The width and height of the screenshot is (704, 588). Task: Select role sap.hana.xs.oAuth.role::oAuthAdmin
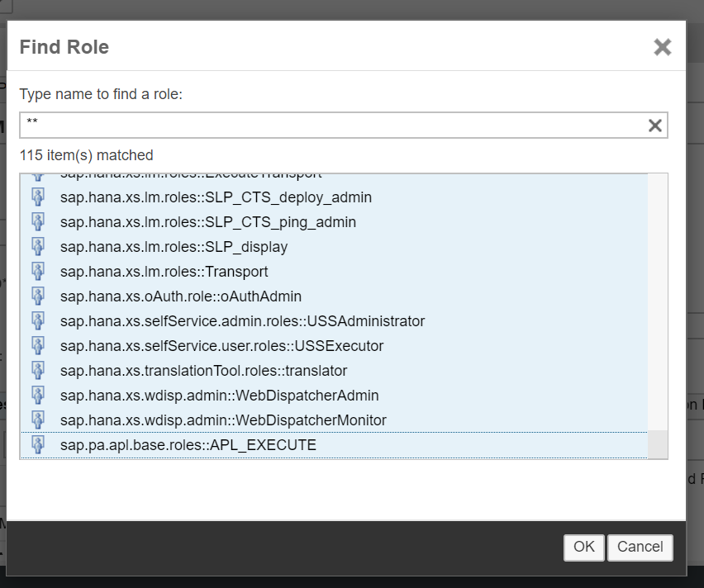334,296
